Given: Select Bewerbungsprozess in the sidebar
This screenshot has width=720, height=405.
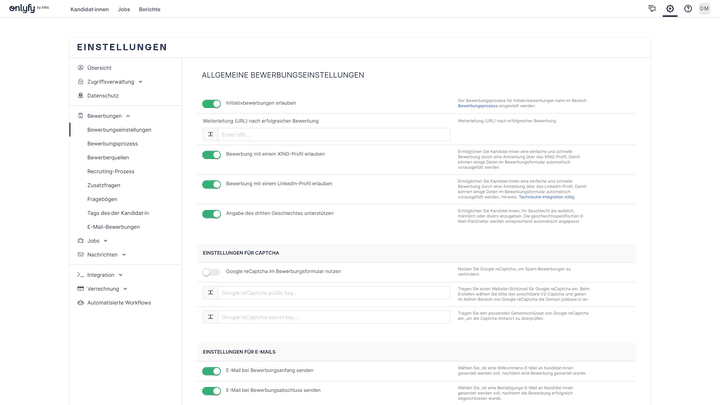Looking at the screenshot, I should [112, 144].
